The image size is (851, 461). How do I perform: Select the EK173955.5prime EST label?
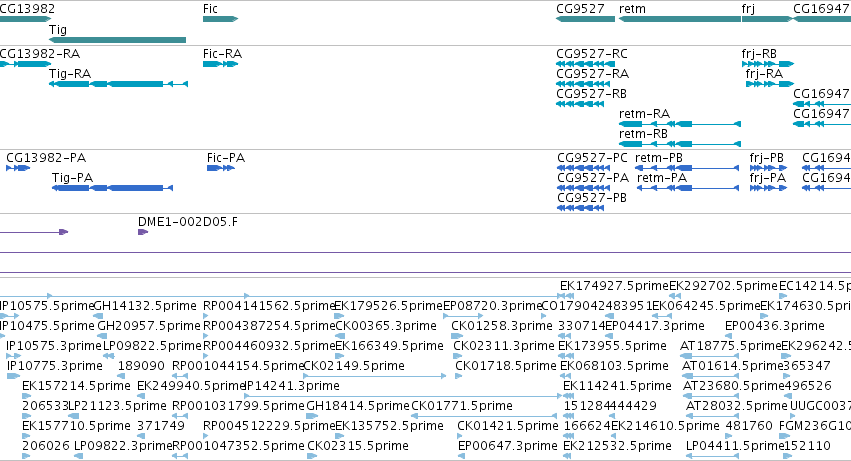coord(612,346)
